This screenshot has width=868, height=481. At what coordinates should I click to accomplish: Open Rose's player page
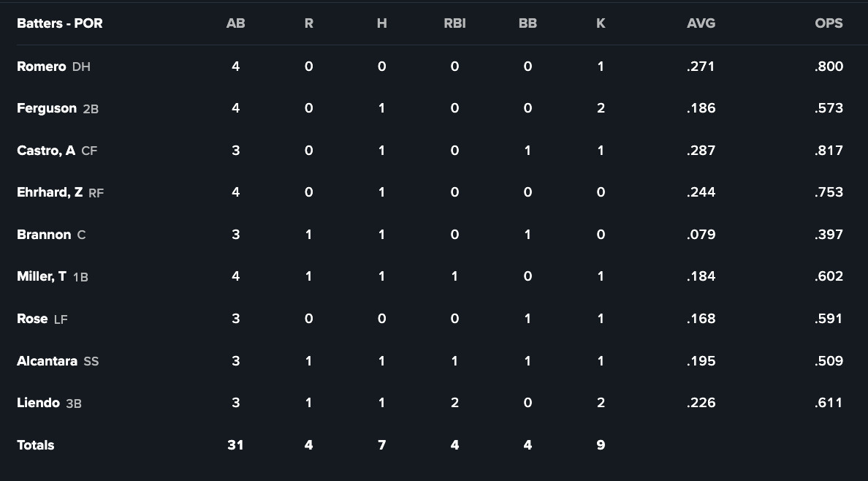coord(32,319)
